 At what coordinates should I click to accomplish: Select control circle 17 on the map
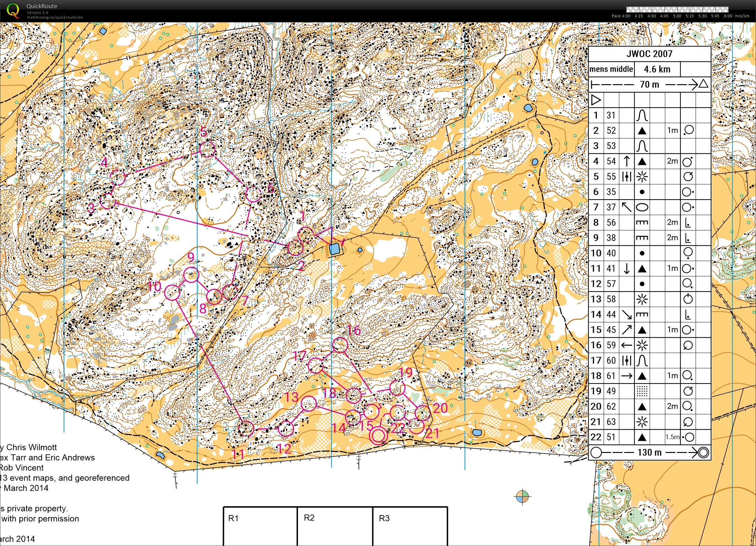coord(316,365)
